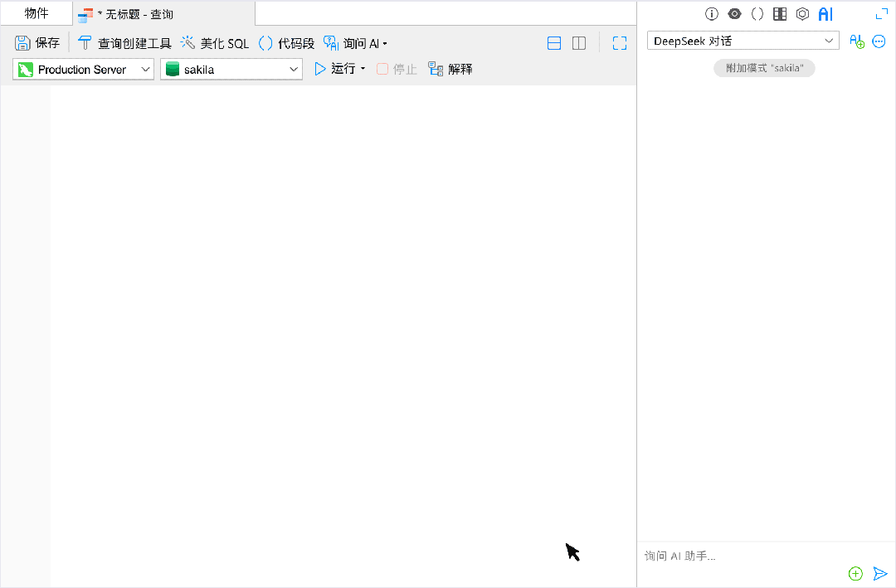This screenshot has width=896, height=588.
Task: Open the eye preview panel icon
Action: coord(734,14)
